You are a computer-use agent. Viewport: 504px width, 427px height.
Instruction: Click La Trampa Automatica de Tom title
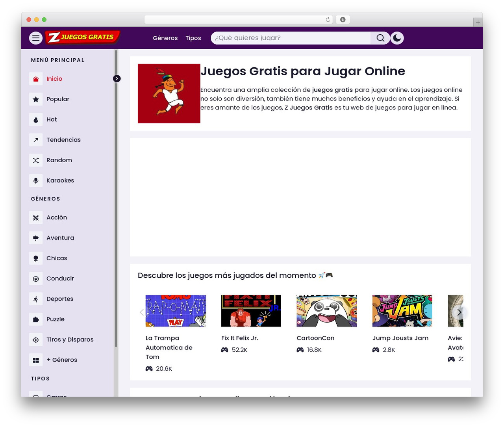(x=169, y=348)
